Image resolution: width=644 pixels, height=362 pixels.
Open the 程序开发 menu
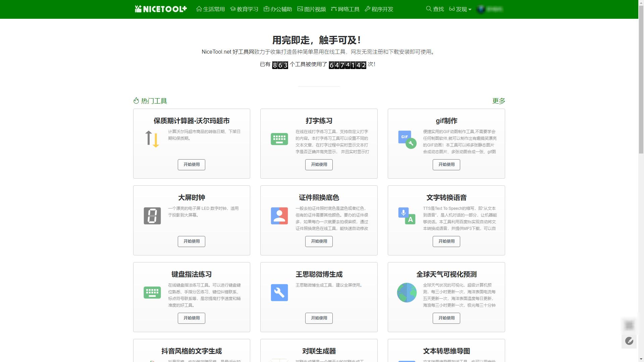(x=378, y=9)
